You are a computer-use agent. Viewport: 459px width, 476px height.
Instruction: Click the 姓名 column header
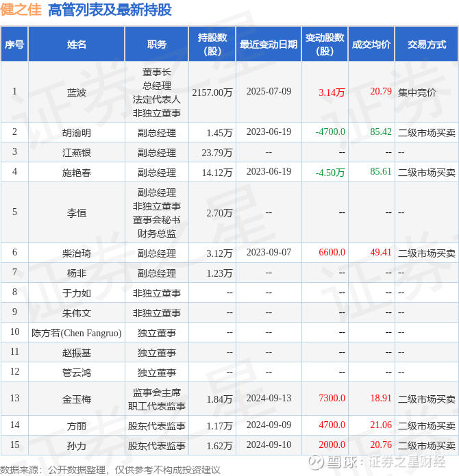77,45
